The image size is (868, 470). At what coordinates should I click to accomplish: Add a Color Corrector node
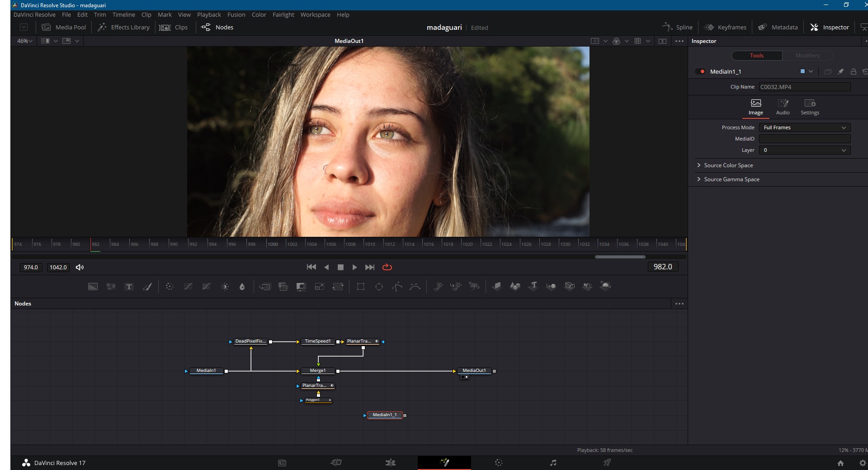[x=170, y=287]
